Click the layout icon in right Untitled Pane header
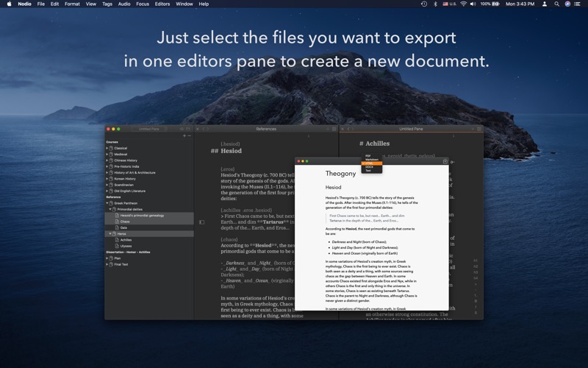This screenshot has height=368, width=588. [479, 129]
